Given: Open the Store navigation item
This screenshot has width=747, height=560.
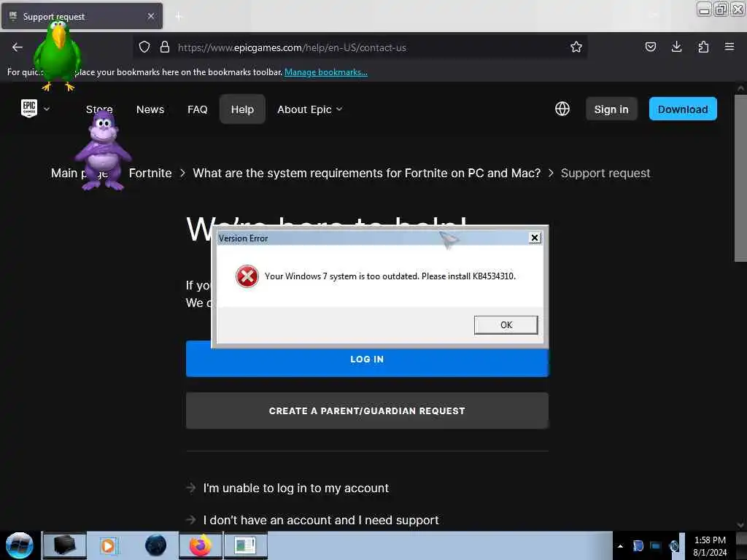Looking at the screenshot, I should coord(99,109).
